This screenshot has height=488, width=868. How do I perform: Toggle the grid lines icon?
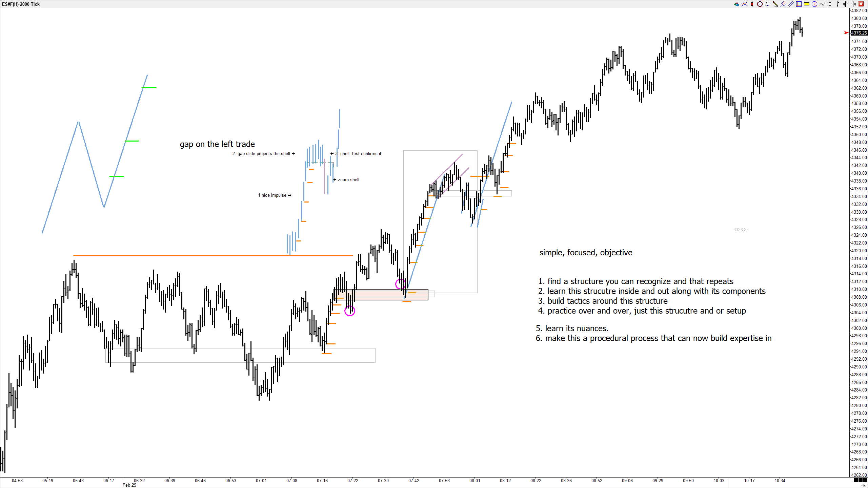coord(799,4)
